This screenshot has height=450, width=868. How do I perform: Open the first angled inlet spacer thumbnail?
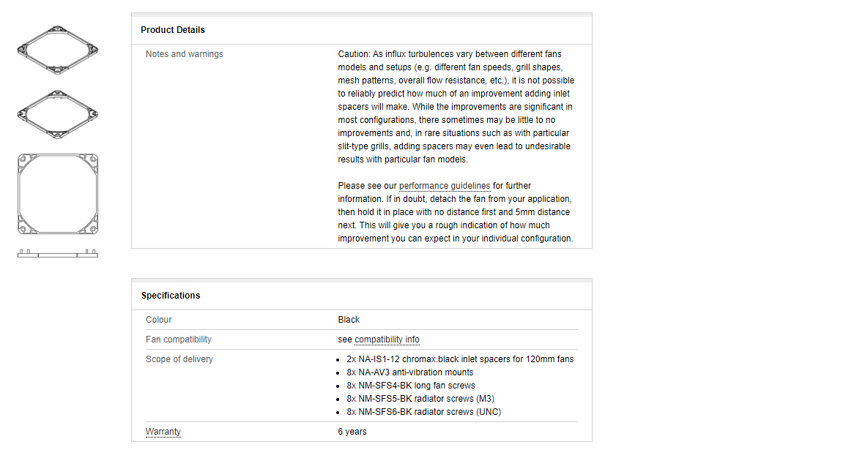(x=58, y=50)
